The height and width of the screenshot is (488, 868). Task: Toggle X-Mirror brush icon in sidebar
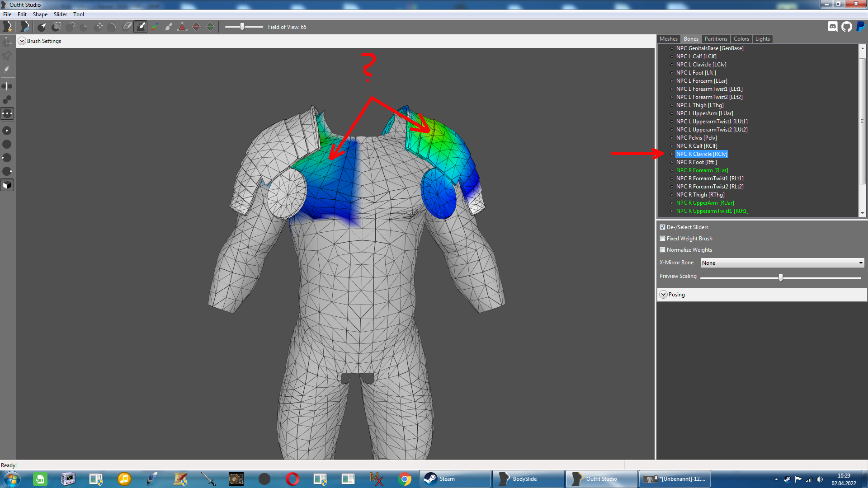point(7,86)
